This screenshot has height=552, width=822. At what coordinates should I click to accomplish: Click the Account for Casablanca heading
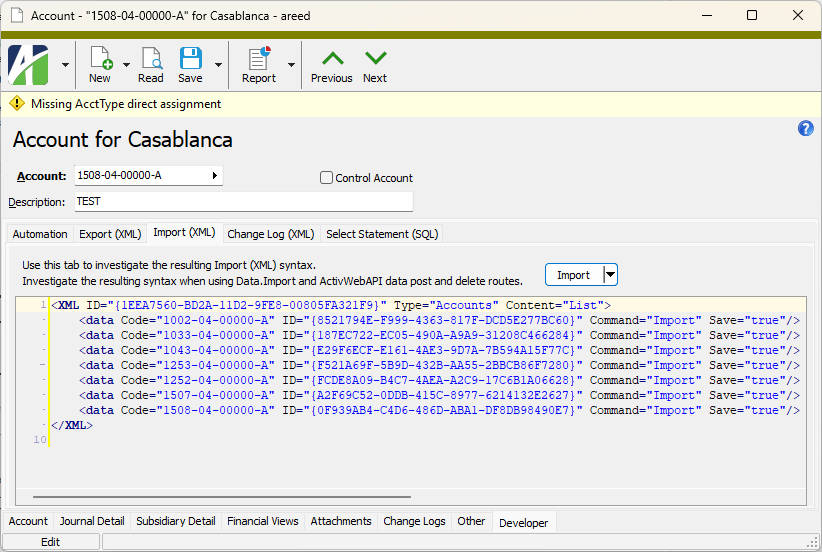click(123, 139)
